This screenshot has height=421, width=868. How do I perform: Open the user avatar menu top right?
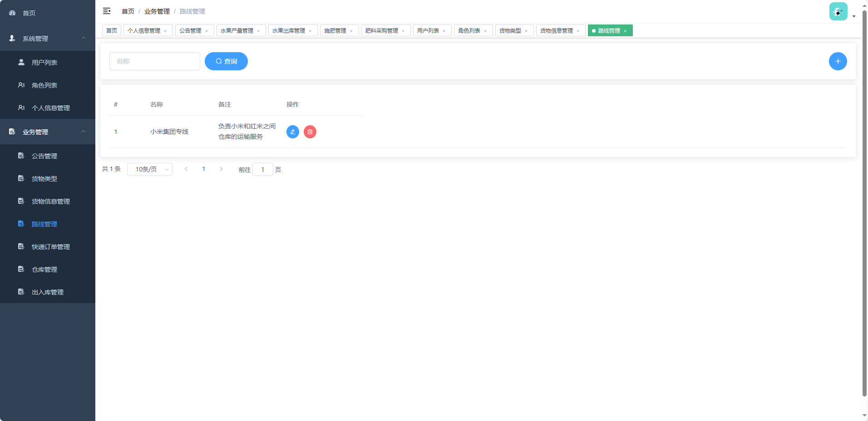click(x=838, y=11)
